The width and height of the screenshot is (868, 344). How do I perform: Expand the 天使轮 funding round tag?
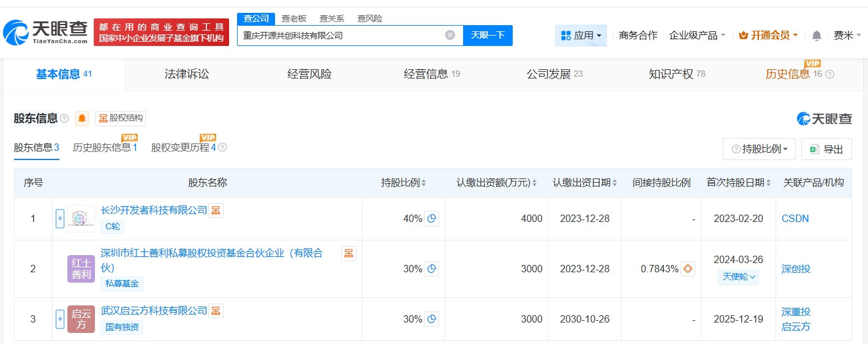(x=738, y=277)
